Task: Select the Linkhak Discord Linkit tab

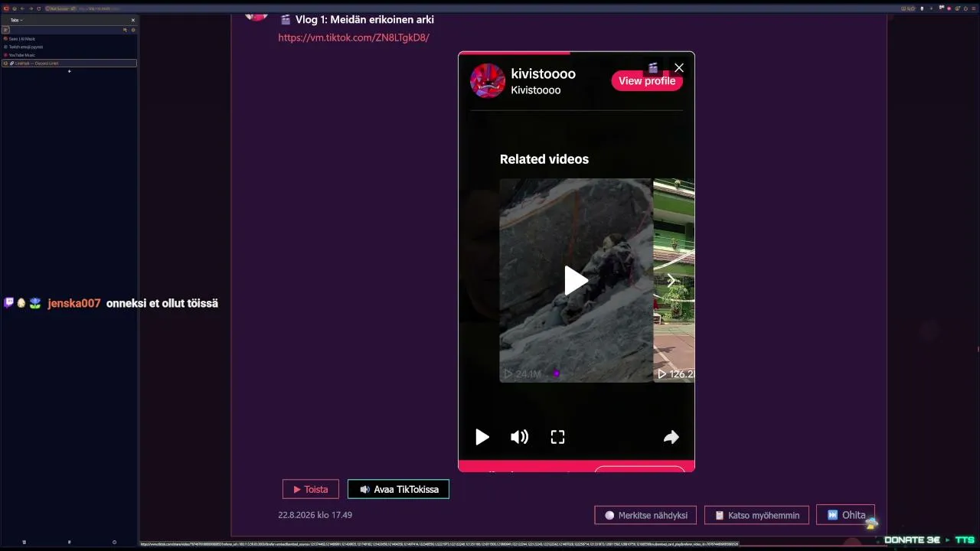Action: click(x=69, y=63)
